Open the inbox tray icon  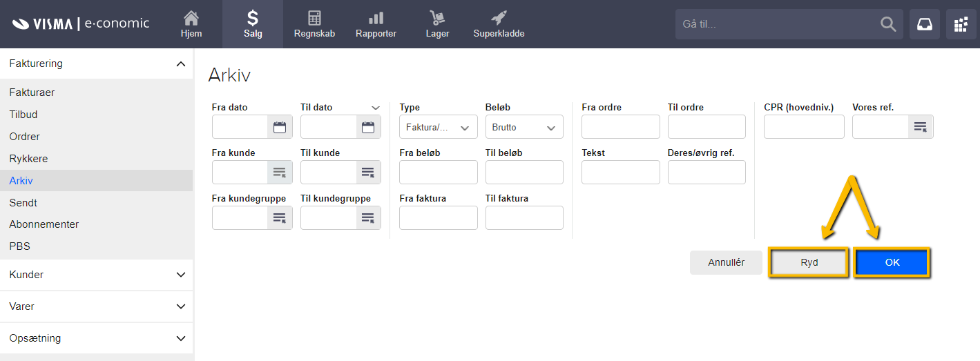click(925, 24)
